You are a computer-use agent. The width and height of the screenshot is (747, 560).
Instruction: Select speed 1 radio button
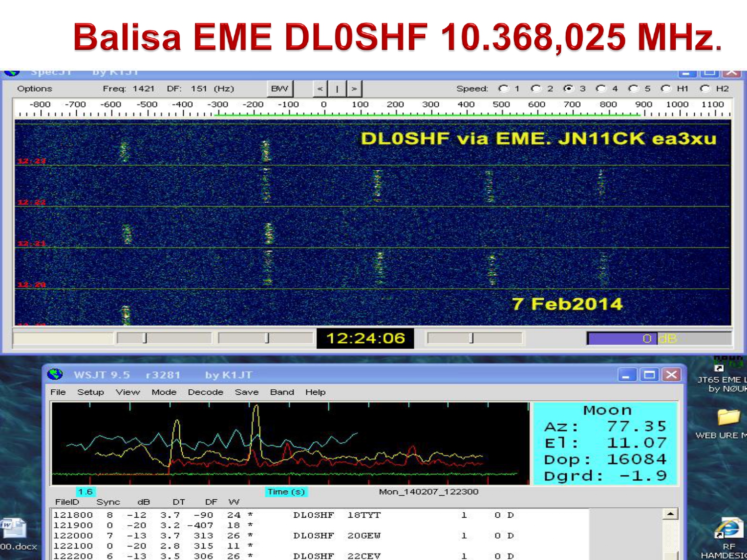coord(503,89)
